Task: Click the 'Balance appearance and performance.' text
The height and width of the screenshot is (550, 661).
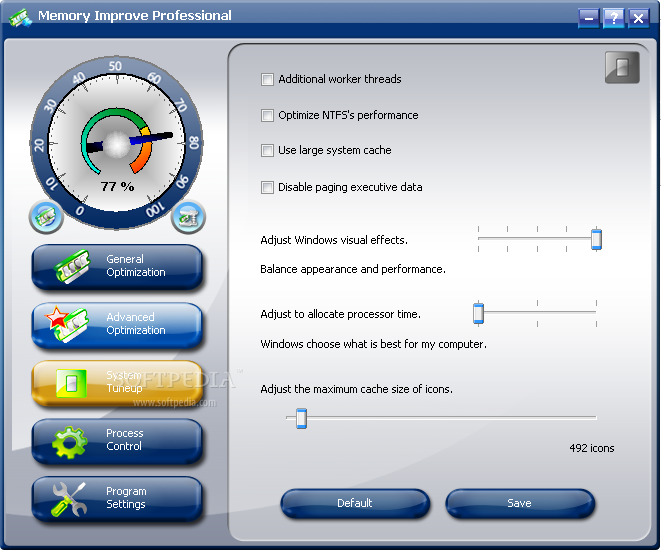Action: [353, 269]
